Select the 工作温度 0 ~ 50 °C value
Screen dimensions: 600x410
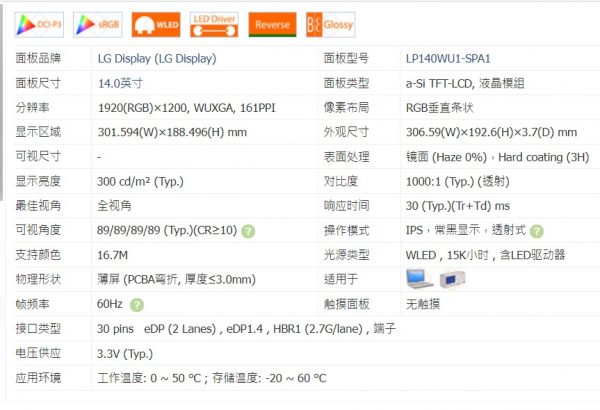[212, 378]
